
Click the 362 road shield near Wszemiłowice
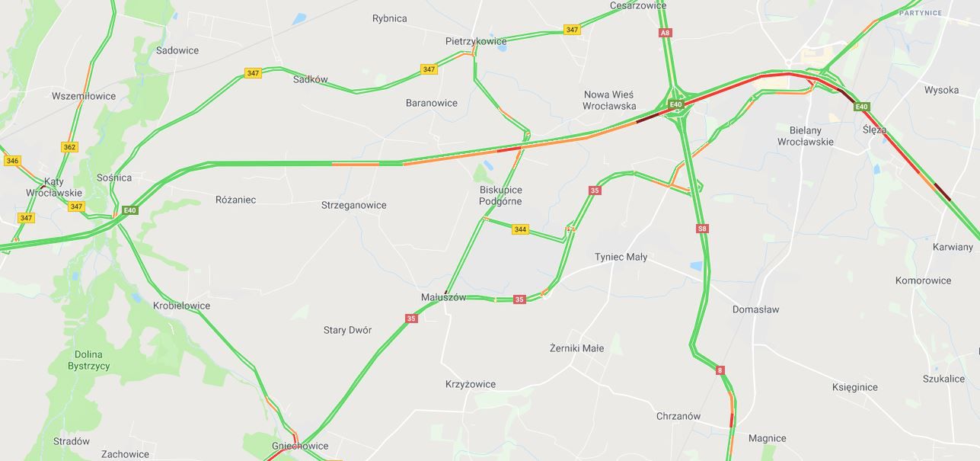(x=70, y=147)
